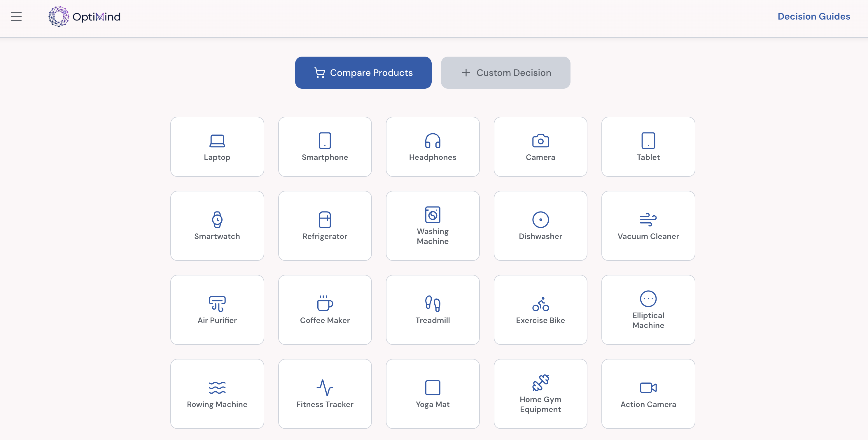Pick the Washing Machine category
Viewport: 868px width, 440px height.
433,215
